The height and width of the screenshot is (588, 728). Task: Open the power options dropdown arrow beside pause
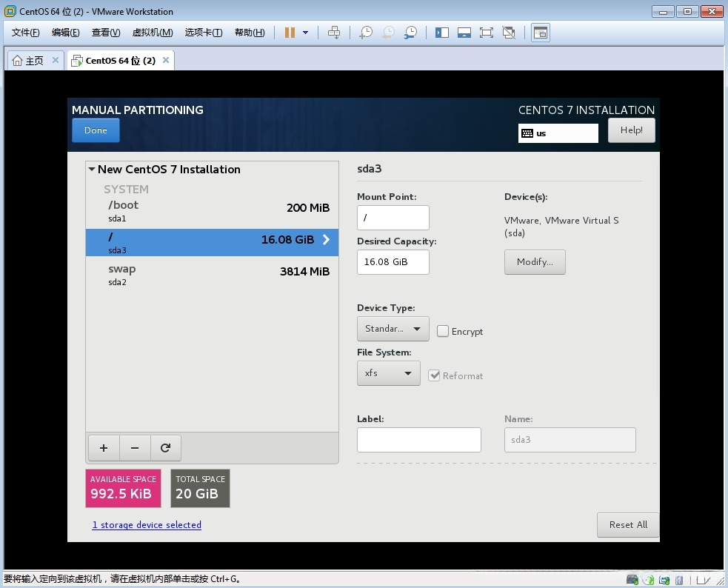pos(306,33)
